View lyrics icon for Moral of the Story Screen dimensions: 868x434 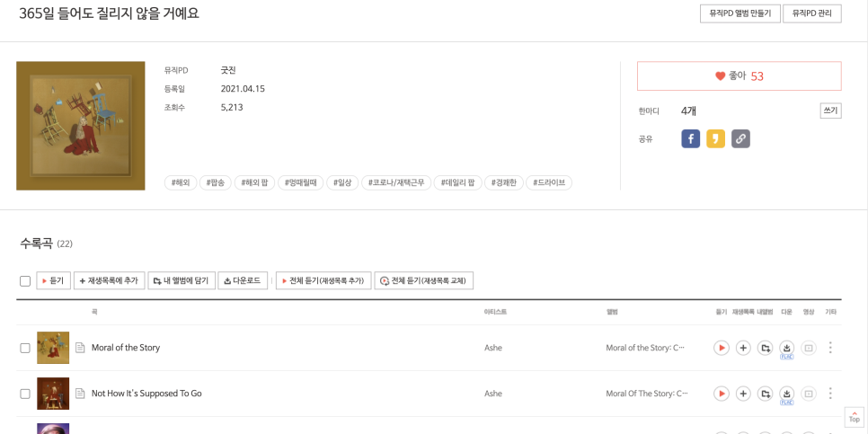[x=80, y=348]
